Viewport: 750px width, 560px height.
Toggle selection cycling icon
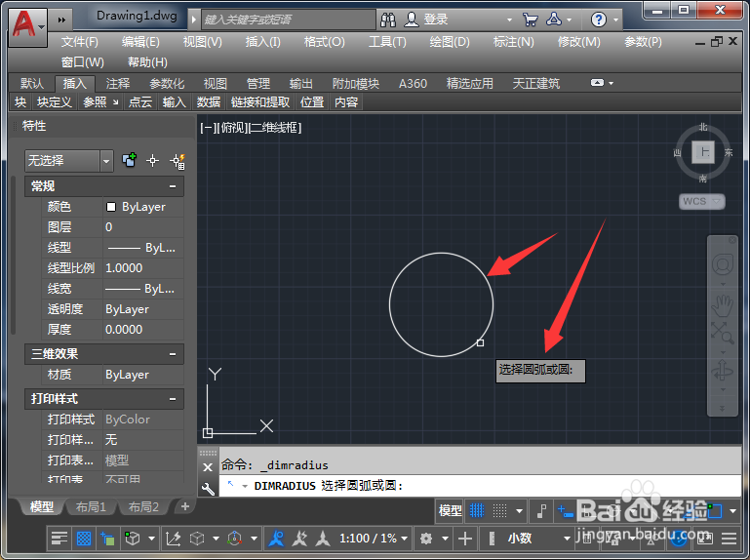[x=107, y=539]
